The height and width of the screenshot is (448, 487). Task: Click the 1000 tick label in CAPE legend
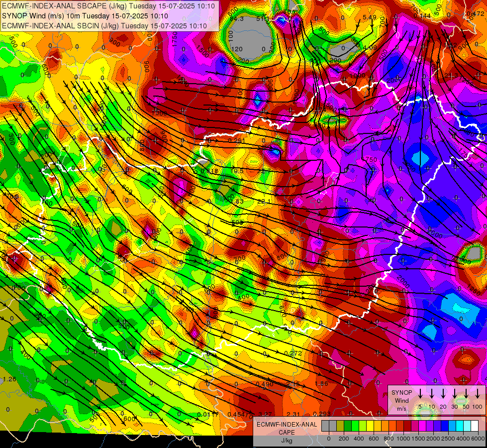403,439
